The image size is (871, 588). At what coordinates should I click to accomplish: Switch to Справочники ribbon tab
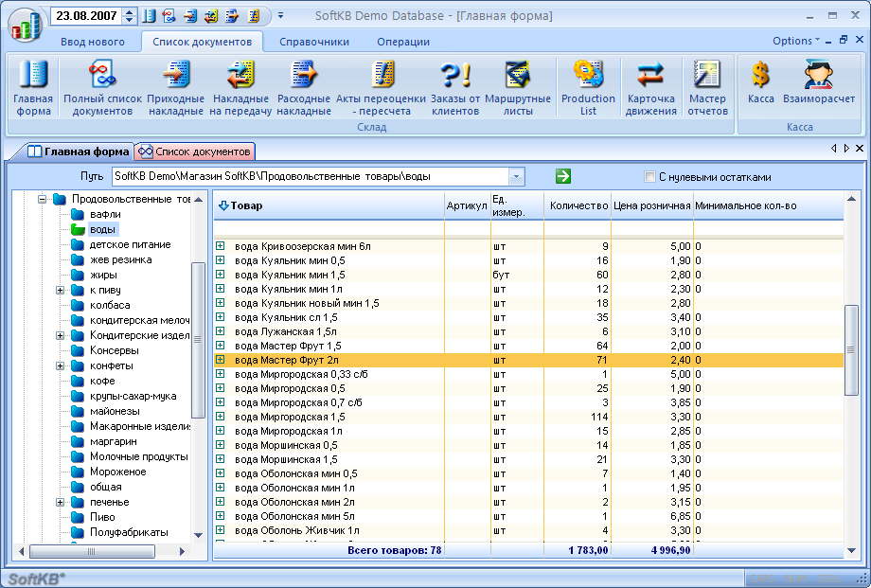314,42
